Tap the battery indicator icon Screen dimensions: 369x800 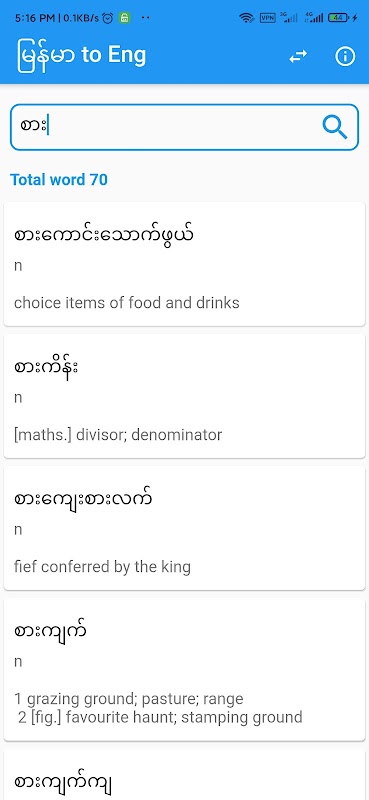click(x=339, y=18)
